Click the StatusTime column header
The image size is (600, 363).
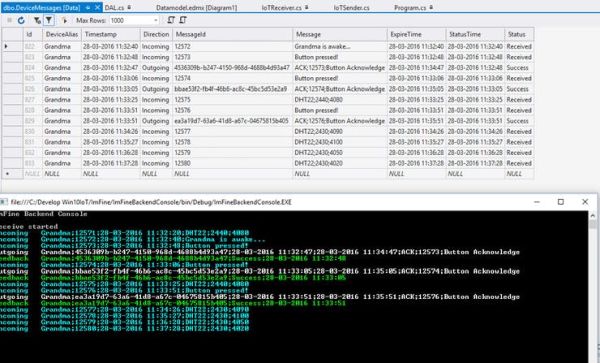coord(475,34)
